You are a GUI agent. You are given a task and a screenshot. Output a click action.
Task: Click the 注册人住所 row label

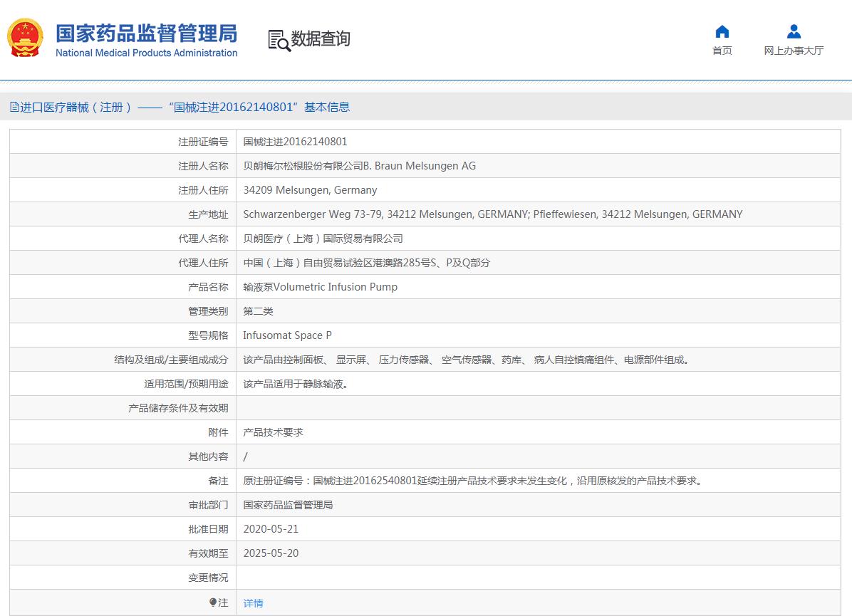(x=203, y=190)
